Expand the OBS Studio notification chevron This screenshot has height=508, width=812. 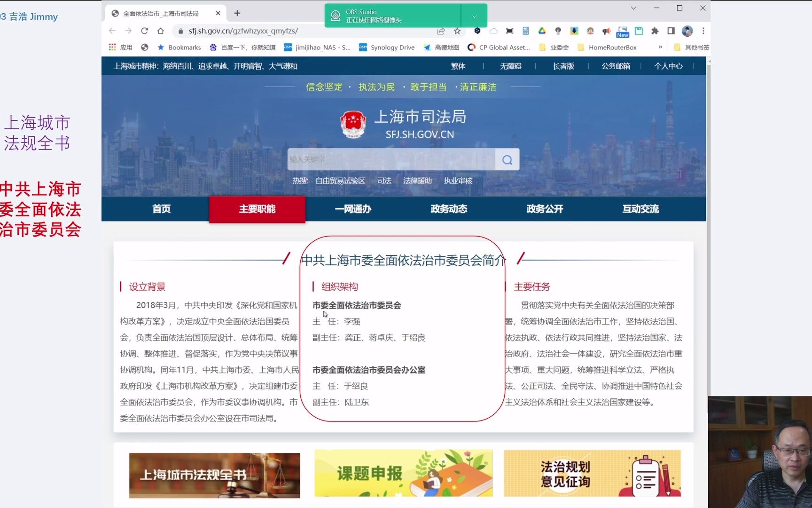pyautogui.click(x=474, y=16)
